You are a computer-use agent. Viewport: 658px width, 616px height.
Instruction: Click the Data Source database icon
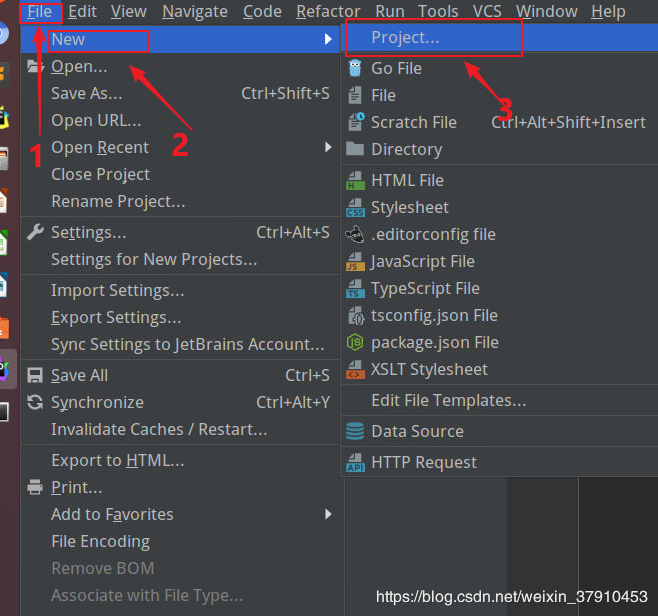[x=355, y=431]
